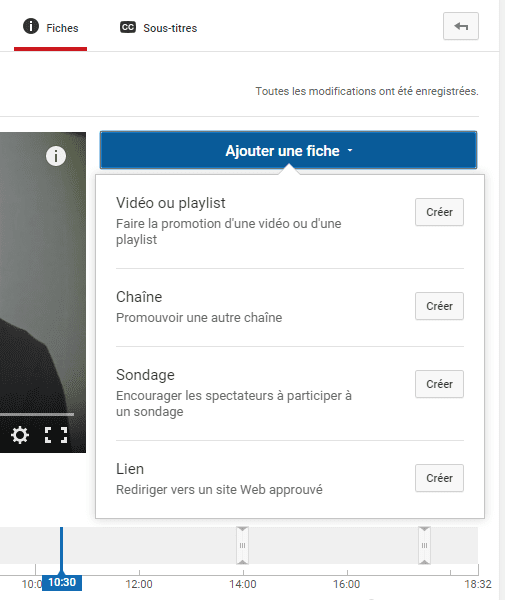Click the video progress bar
This screenshot has height=600, width=505.
click(37, 414)
